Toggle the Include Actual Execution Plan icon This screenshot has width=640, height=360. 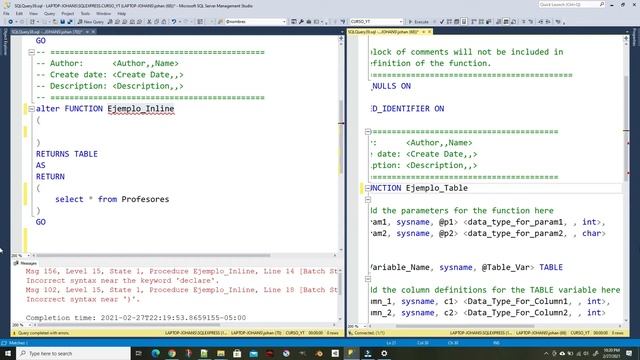click(x=474, y=22)
